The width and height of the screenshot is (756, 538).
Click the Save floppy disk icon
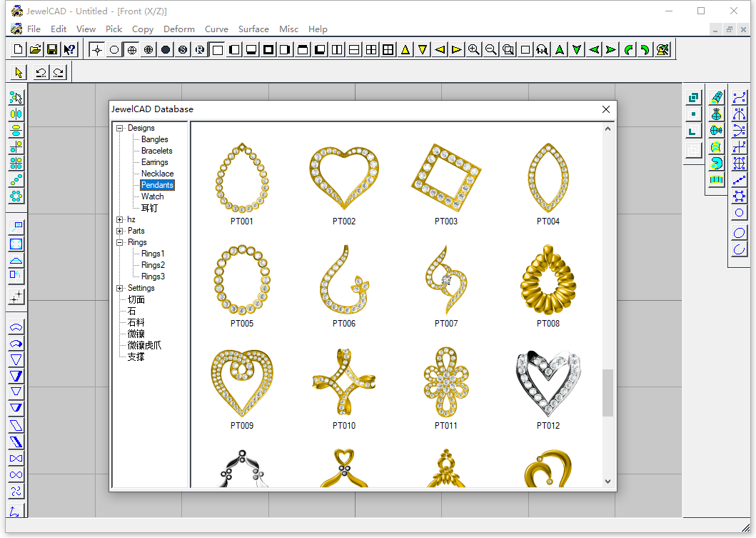coord(52,49)
